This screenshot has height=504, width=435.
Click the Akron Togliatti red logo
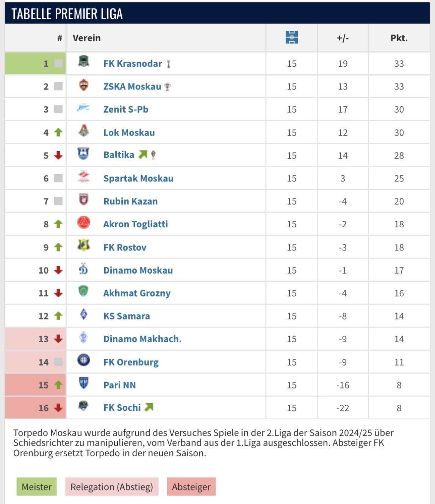point(83,222)
